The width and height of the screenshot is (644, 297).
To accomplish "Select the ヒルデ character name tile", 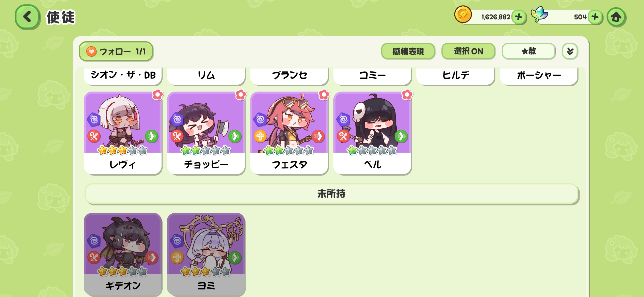I will click(455, 75).
